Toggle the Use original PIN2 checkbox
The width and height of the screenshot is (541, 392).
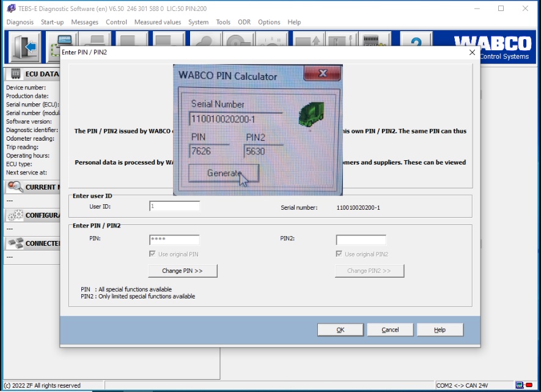coord(339,254)
